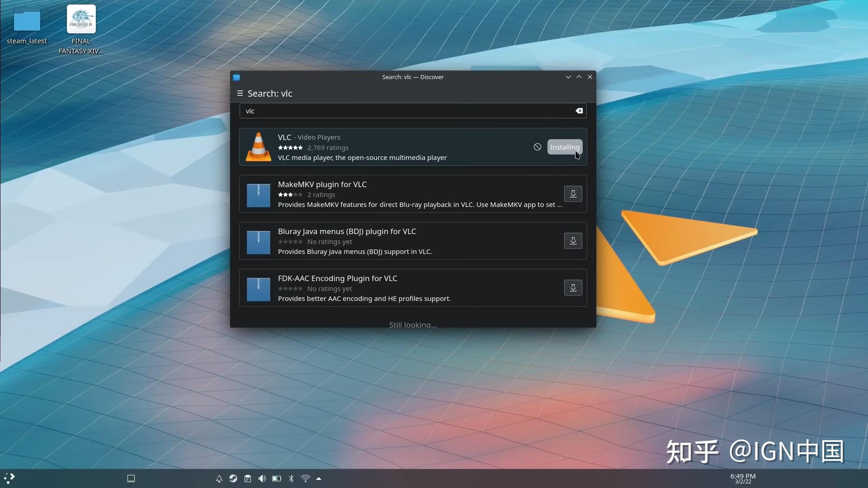The image size is (868, 488).
Task: Open the hamburger menu in Discover
Action: 240,94
